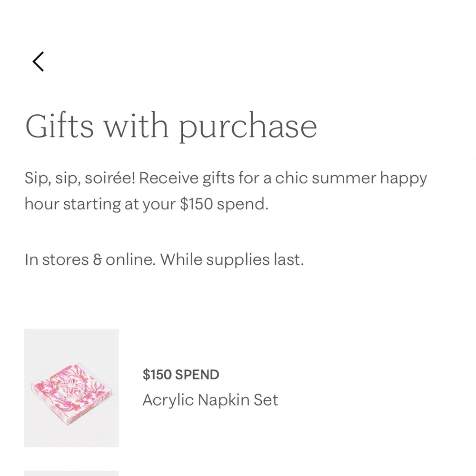The width and height of the screenshot is (476, 476).
Task: Open the "Acrylic Napkin Set" product name
Action: pos(210,400)
